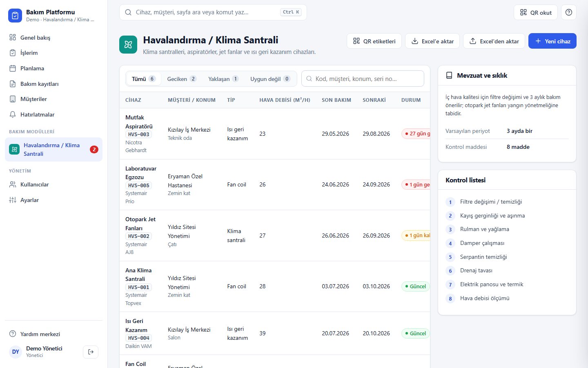Open Kullanıcılar management page

click(x=53, y=184)
